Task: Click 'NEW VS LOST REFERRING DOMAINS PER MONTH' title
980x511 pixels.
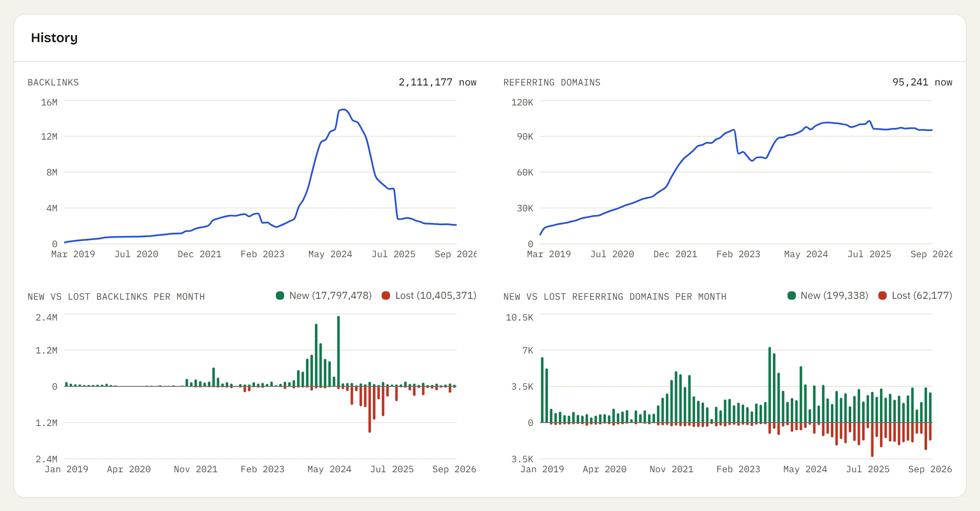Action: [615, 297]
